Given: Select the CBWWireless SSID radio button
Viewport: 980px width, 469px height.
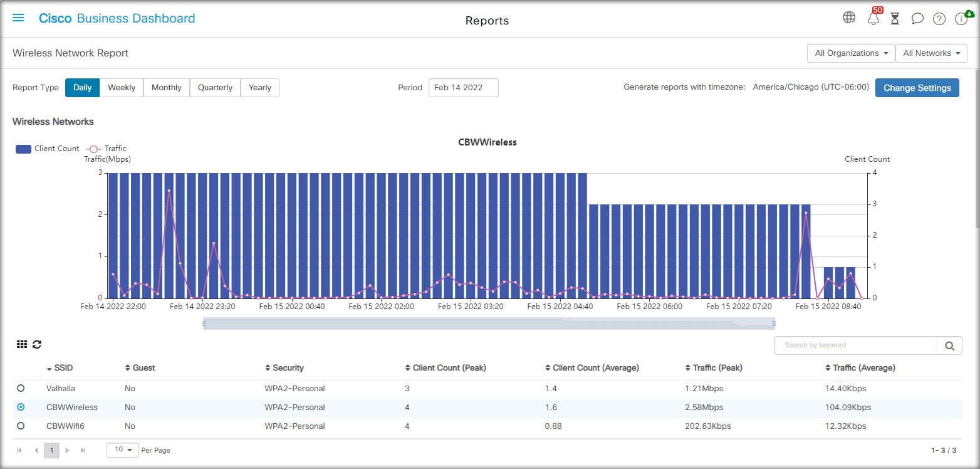Looking at the screenshot, I should (x=21, y=407).
